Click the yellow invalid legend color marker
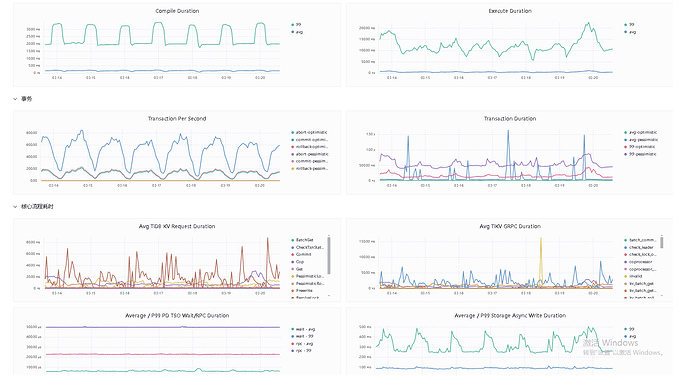690x386 pixels. click(625, 276)
